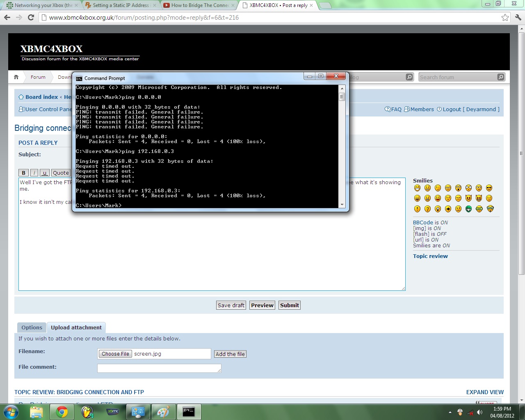The image size is (525, 420).
Task: Apply italic formatting with the i button
Action: (x=34, y=173)
